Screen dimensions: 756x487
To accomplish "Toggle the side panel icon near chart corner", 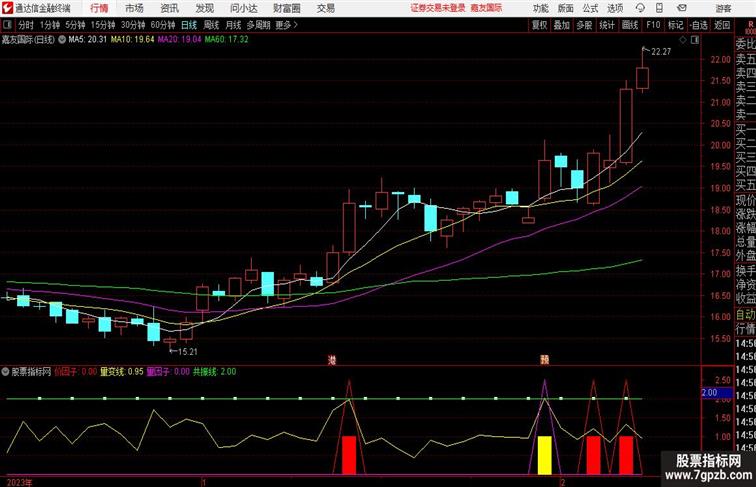I will click(695, 40).
